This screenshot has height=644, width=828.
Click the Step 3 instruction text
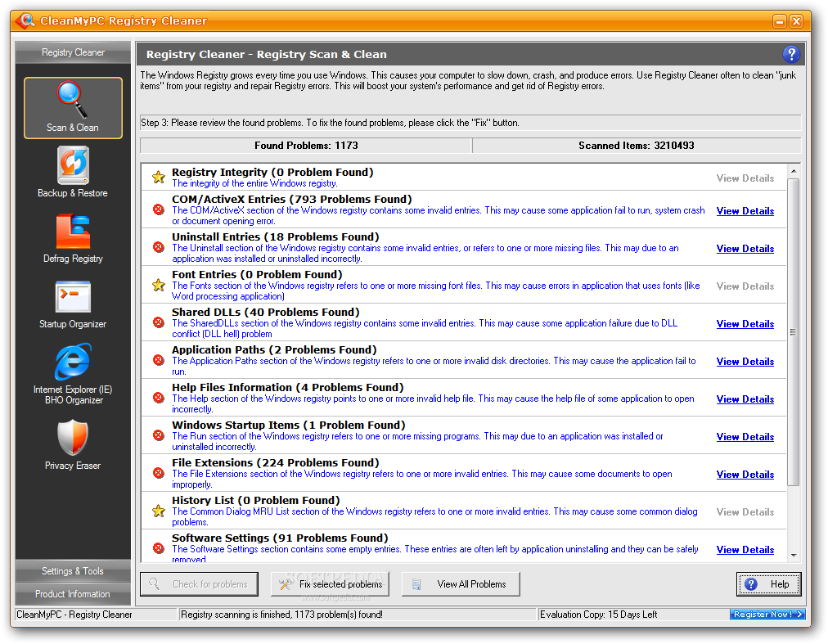(330, 123)
